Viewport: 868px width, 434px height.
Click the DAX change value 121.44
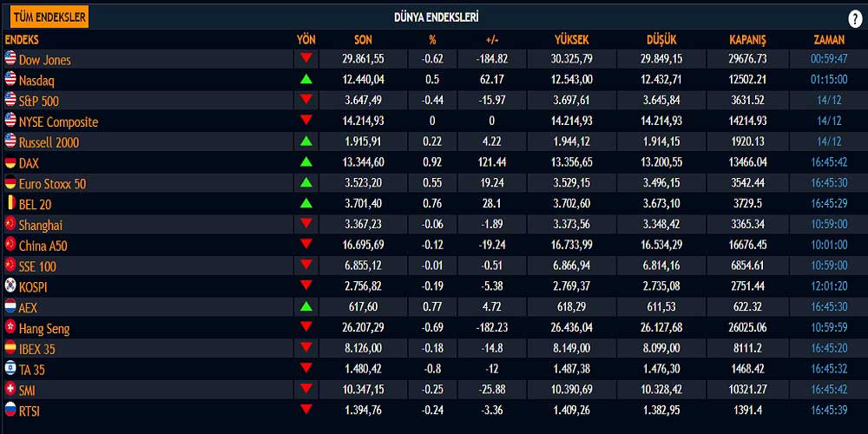(x=491, y=161)
